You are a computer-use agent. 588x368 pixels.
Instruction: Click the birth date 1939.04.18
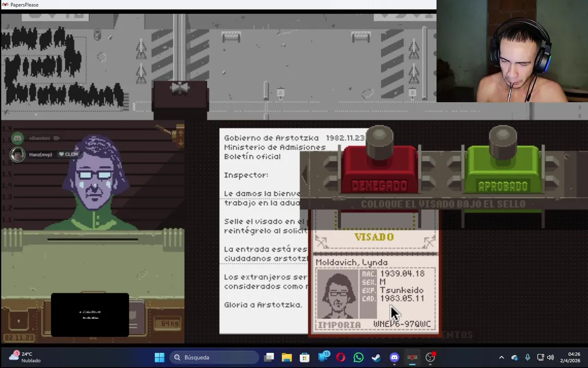click(402, 273)
